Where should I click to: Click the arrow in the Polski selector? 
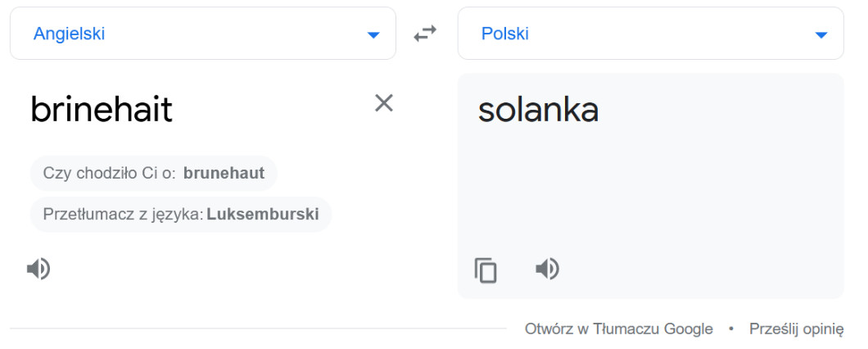[x=821, y=34]
